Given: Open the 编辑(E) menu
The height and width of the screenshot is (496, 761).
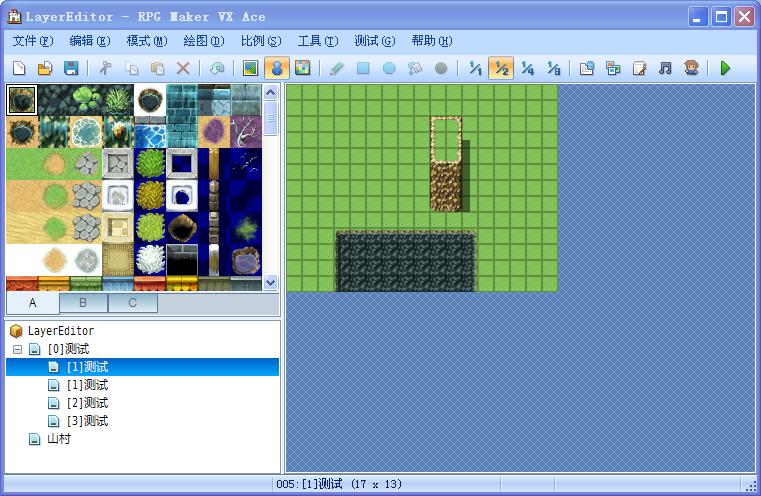Looking at the screenshot, I should [x=90, y=41].
